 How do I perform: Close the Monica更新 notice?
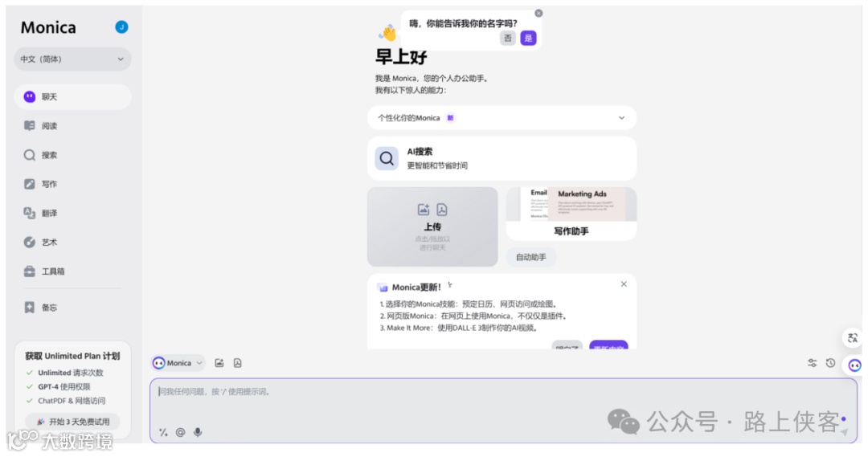coord(624,284)
